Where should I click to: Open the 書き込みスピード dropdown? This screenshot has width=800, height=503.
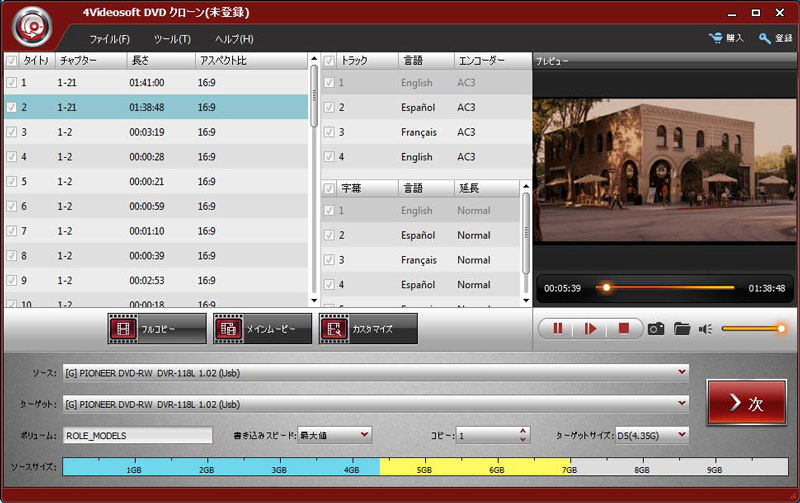pyautogui.click(x=363, y=435)
